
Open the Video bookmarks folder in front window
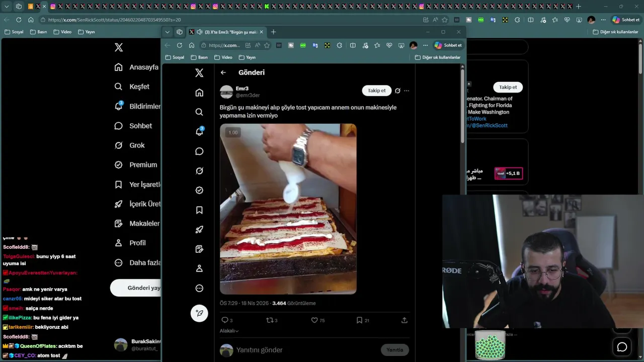223,57
